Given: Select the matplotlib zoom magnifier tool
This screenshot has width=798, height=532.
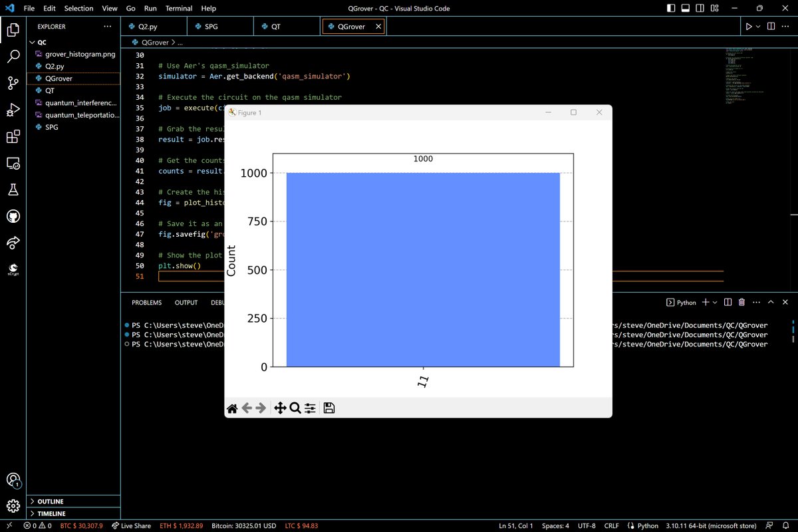Looking at the screenshot, I should tap(295, 408).
